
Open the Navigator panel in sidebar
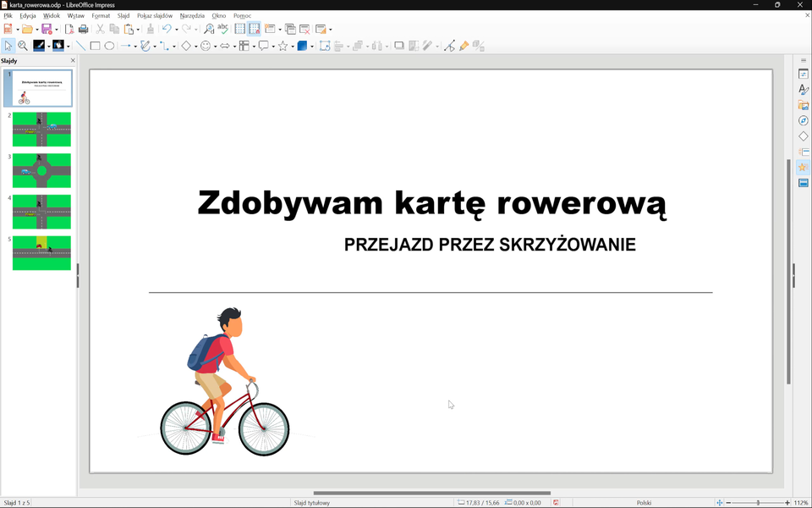tap(803, 121)
